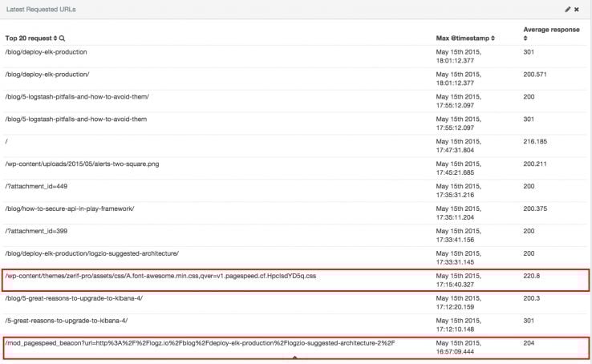This screenshot has width=592, height=364.
Task: Remove the panel using the X icon
Action: pyautogui.click(x=577, y=10)
